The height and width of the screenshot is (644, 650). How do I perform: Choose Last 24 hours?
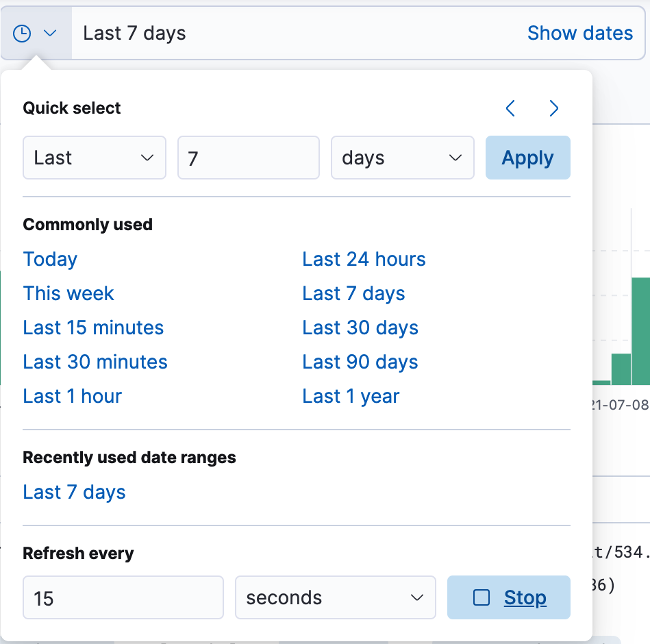pyautogui.click(x=364, y=260)
